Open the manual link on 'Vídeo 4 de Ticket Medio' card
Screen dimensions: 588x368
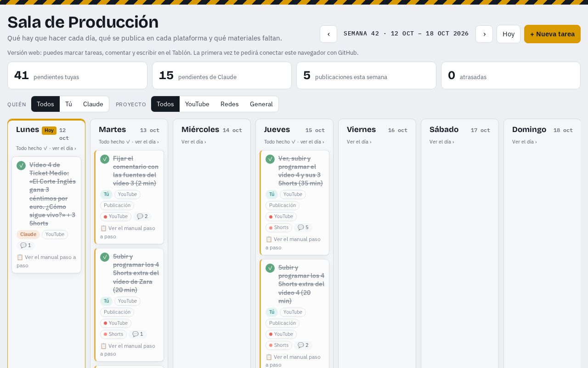coord(46,261)
